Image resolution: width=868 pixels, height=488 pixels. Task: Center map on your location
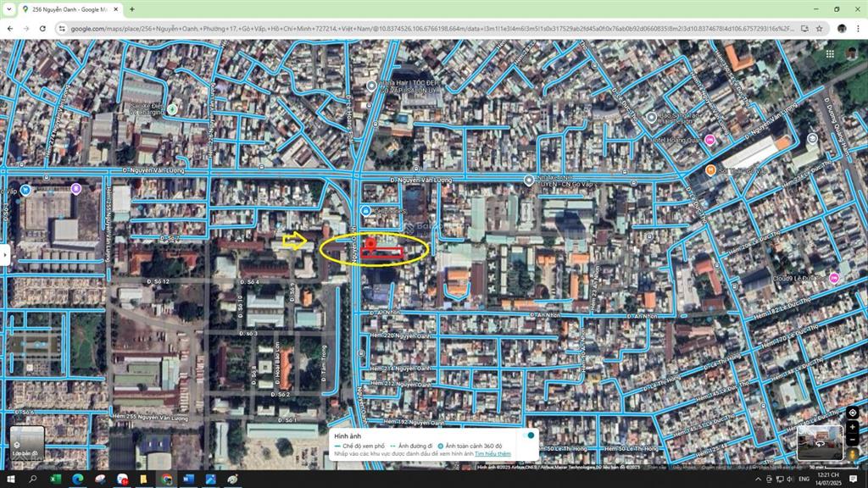853,413
